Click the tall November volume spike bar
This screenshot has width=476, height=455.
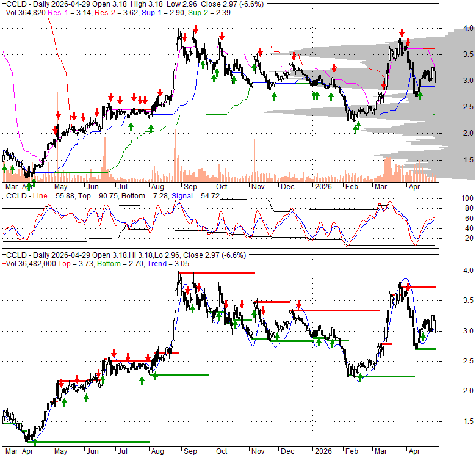[254, 161]
